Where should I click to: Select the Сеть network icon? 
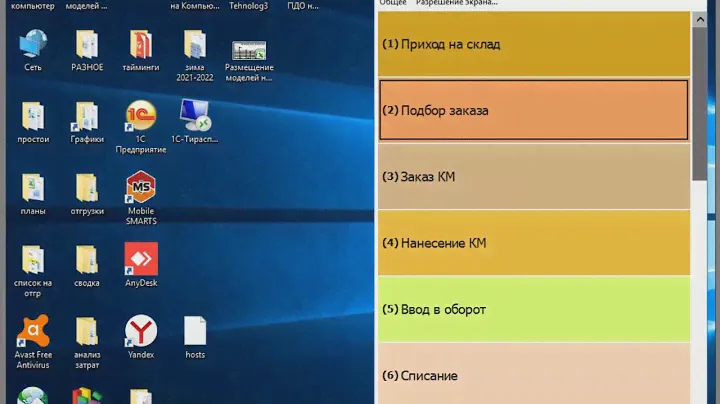tap(33, 46)
